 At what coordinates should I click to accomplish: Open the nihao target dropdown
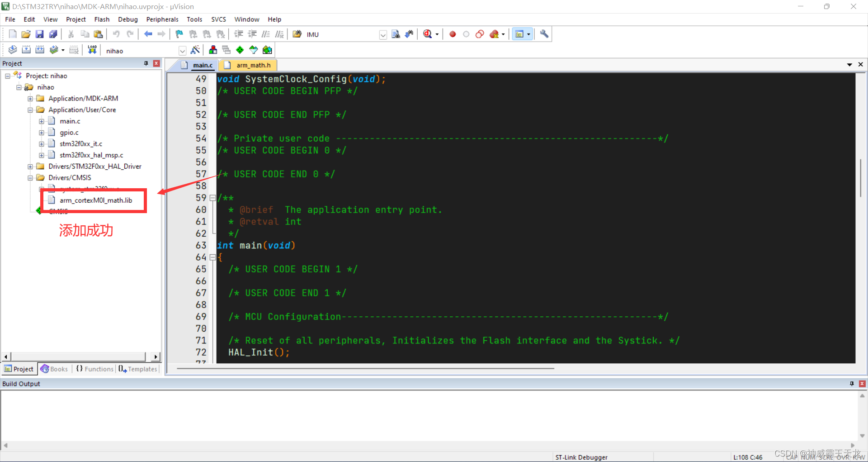[182, 51]
